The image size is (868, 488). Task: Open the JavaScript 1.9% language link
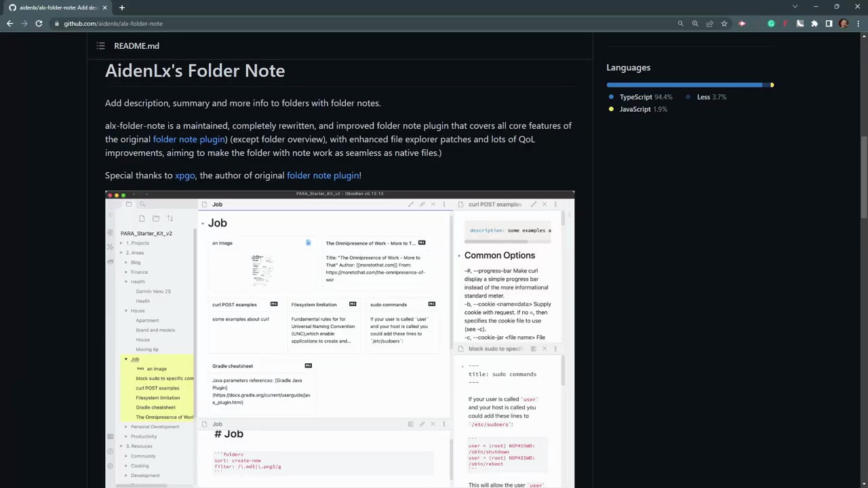[x=638, y=109]
